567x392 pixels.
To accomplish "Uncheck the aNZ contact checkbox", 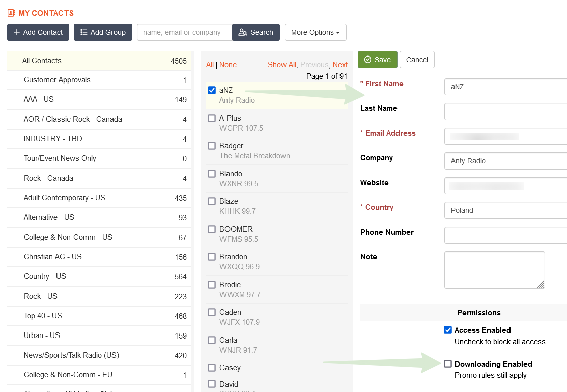I will [x=212, y=90].
